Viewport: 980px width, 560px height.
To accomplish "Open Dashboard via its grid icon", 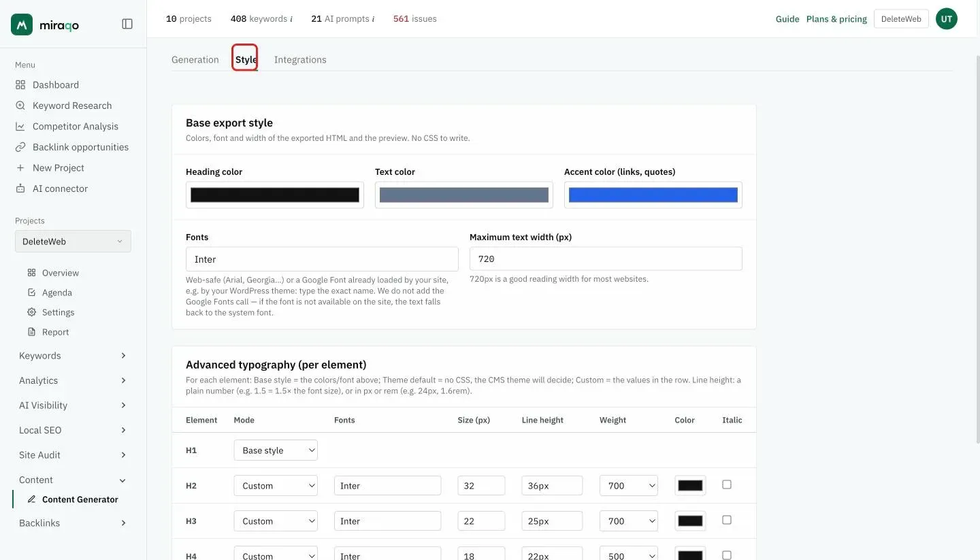I will tap(20, 85).
